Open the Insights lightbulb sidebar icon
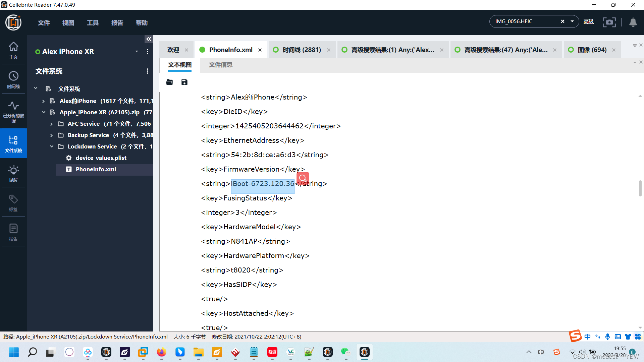 [13, 173]
